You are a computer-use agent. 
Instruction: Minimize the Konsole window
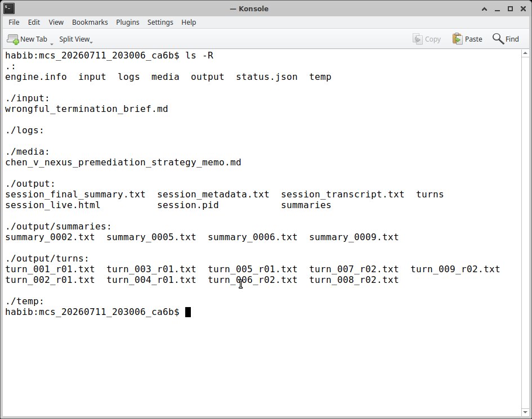coord(498,9)
